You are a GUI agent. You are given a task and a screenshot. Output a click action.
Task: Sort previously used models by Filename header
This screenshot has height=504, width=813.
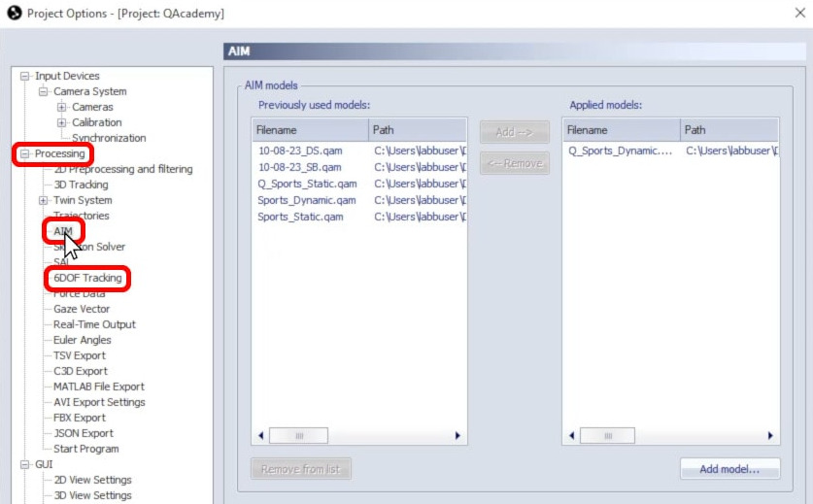tap(309, 129)
